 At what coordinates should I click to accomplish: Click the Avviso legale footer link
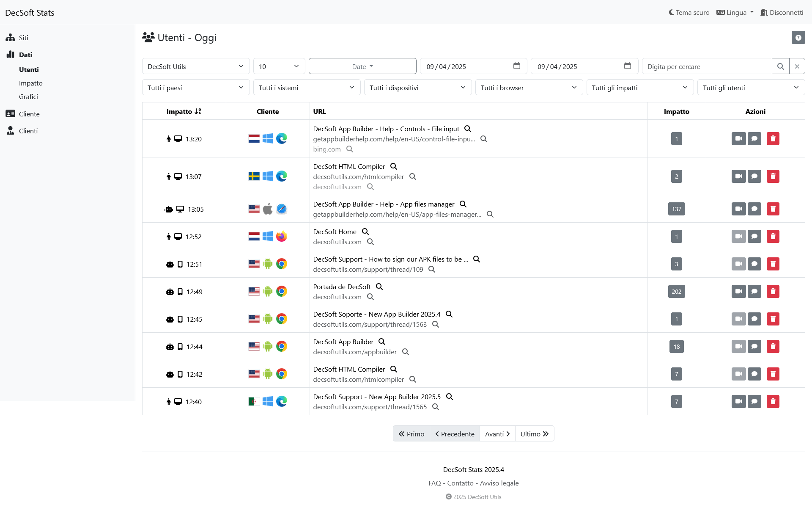click(499, 483)
